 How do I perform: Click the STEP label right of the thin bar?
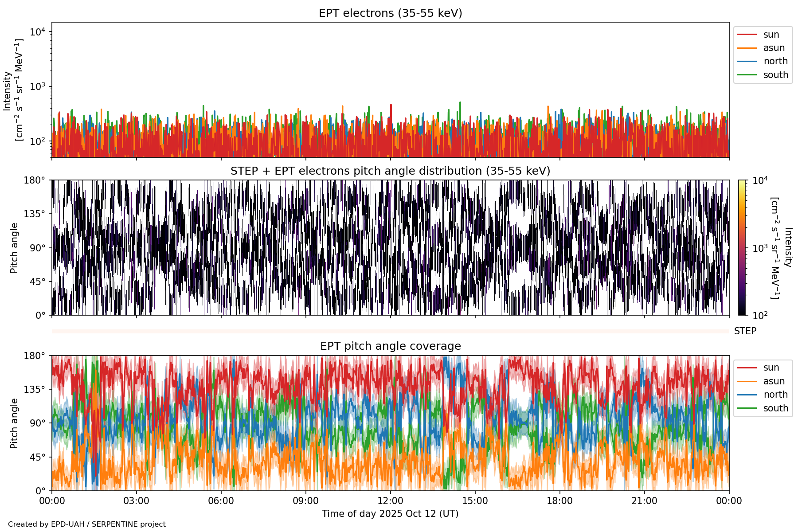pyautogui.click(x=745, y=331)
